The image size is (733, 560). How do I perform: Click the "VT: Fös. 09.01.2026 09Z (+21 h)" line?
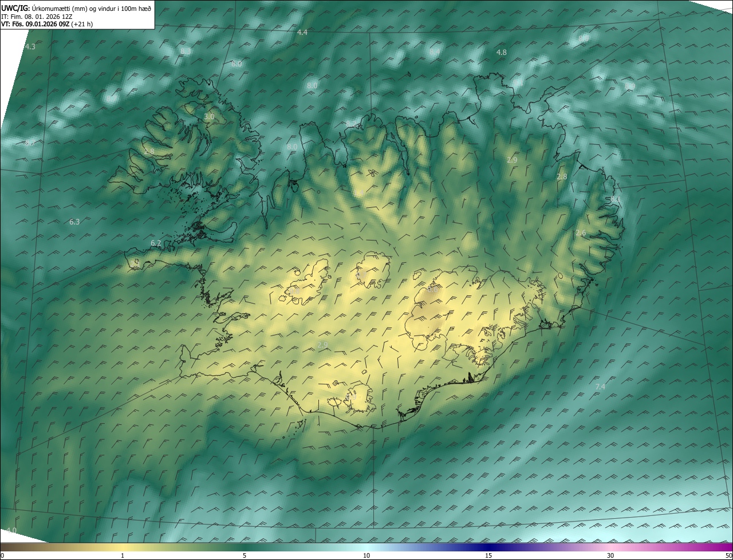pos(47,24)
